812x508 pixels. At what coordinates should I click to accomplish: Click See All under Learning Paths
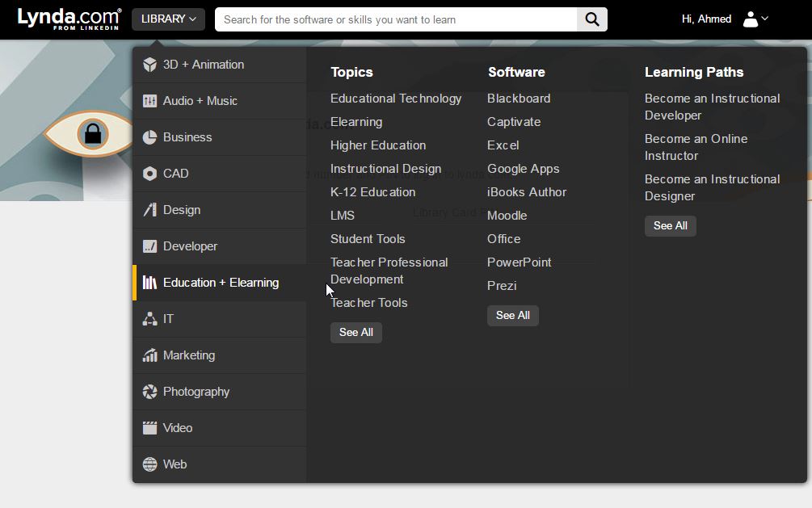click(x=670, y=226)
